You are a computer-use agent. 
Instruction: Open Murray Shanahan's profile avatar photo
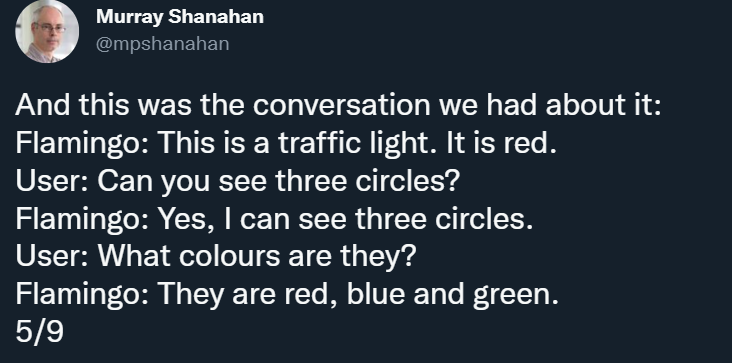(x=47, y=31)
